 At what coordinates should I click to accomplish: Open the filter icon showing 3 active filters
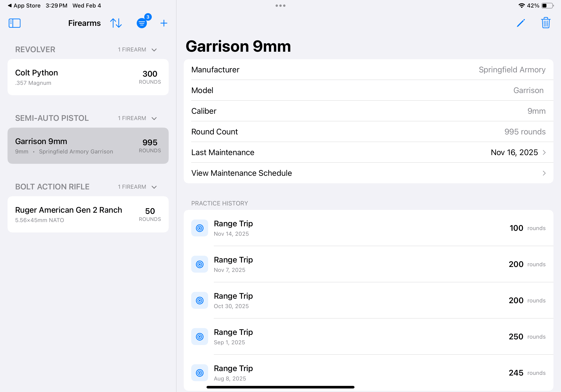point(142,23)
